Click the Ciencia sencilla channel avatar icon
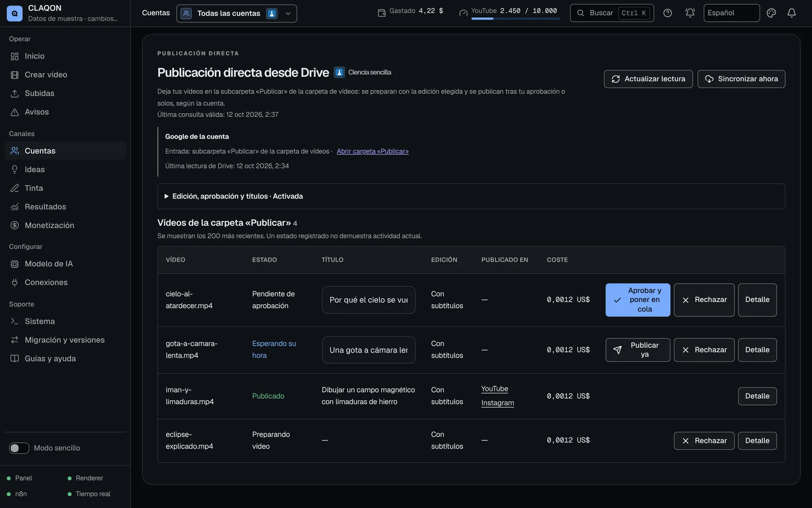This screenshot has width=812, height=508. pos(340,73)
